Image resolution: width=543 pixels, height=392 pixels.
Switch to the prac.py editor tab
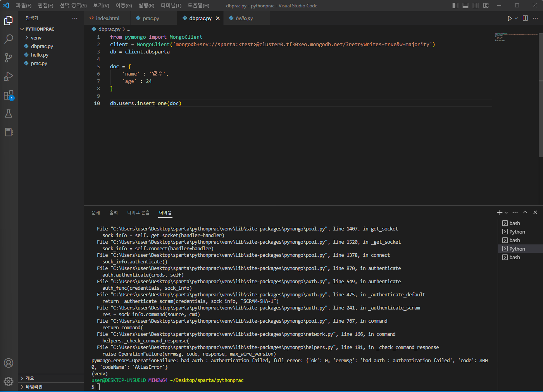tap(153, 18)
